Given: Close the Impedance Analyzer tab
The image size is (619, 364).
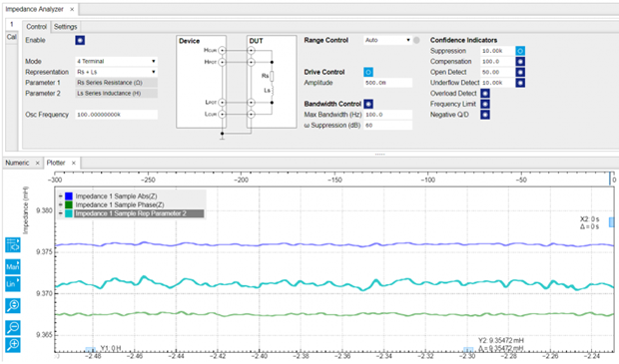Looking at the screenshot, I should pyautogui.click(x=72, y=9).
